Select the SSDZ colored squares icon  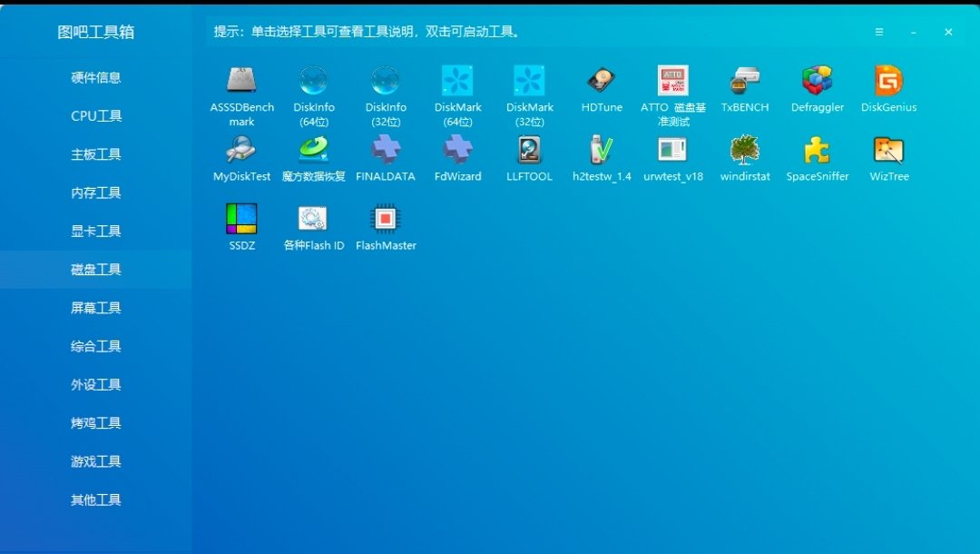[242, 218]
